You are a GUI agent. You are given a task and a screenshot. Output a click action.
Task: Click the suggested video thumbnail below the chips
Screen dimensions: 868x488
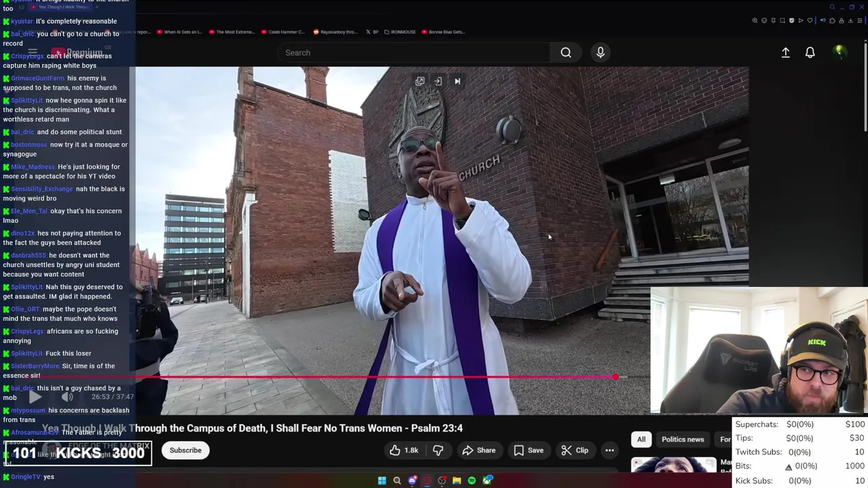673,465
